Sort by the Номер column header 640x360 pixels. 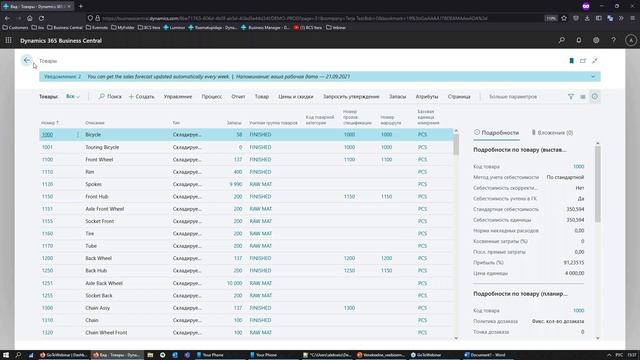[x=50, y=122]
